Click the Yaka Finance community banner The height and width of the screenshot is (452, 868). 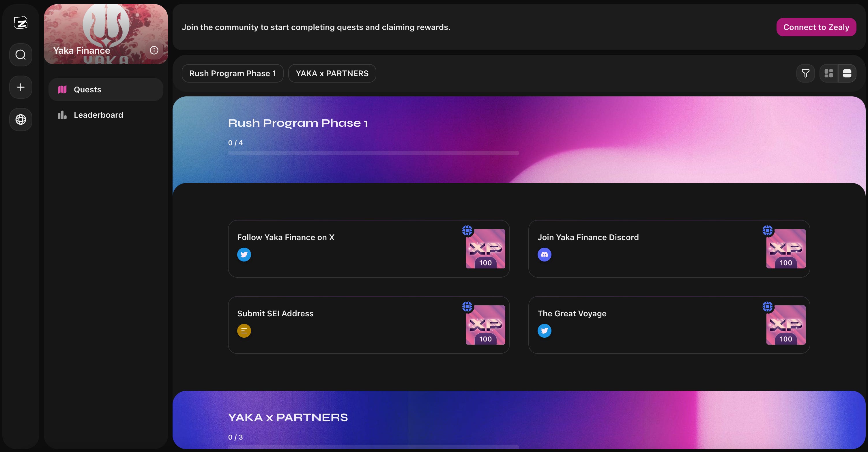point(106,34)
